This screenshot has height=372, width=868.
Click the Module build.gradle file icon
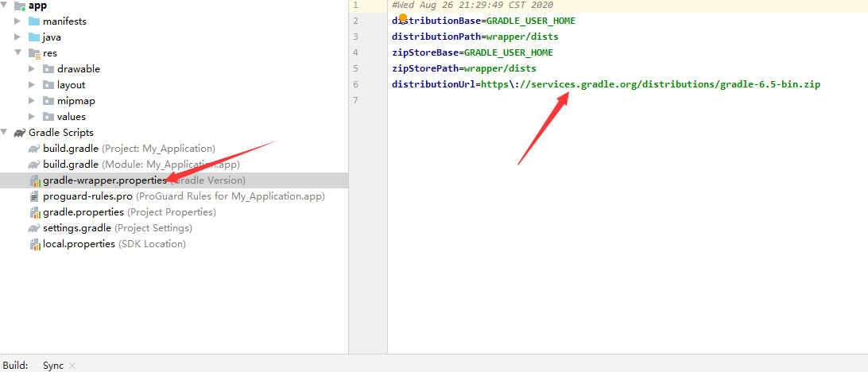tap(34, 165)
